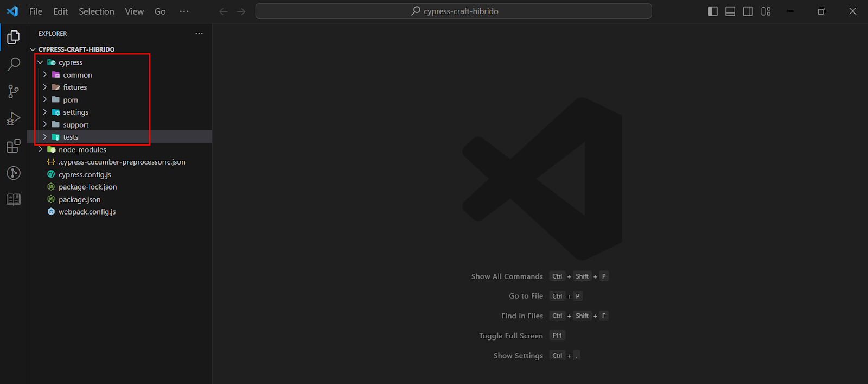Open the Extensions view
Screen dimensions: 868x384
pos(14,146)
